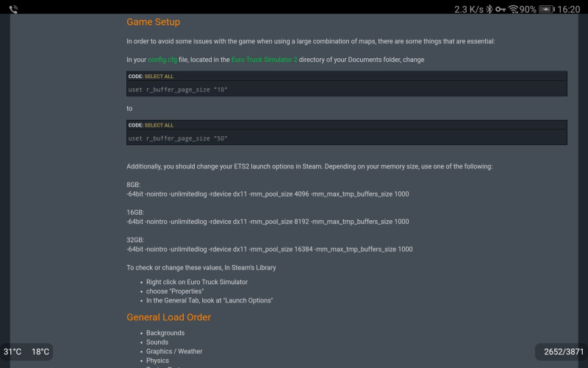Tap the 16:20 clock in status bar
The image size is (588, 368).
click(x=569, y=10)
